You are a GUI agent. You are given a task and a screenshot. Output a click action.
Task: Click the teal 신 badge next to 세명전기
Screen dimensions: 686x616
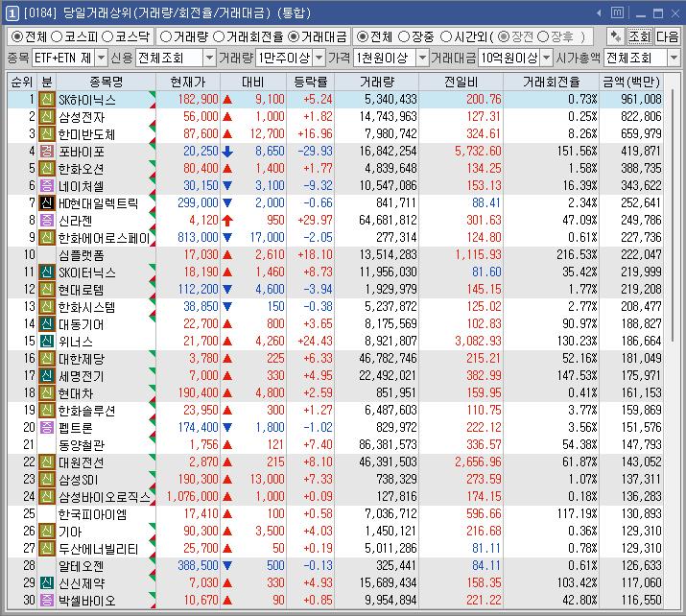coord(46,375)
